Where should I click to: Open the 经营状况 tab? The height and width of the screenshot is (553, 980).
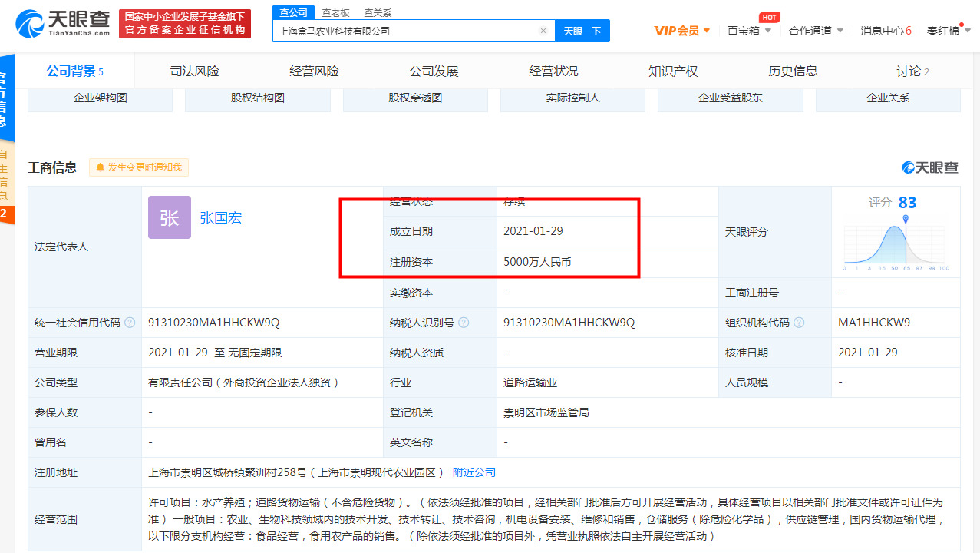pyautogui.click(x=553, y=71)
